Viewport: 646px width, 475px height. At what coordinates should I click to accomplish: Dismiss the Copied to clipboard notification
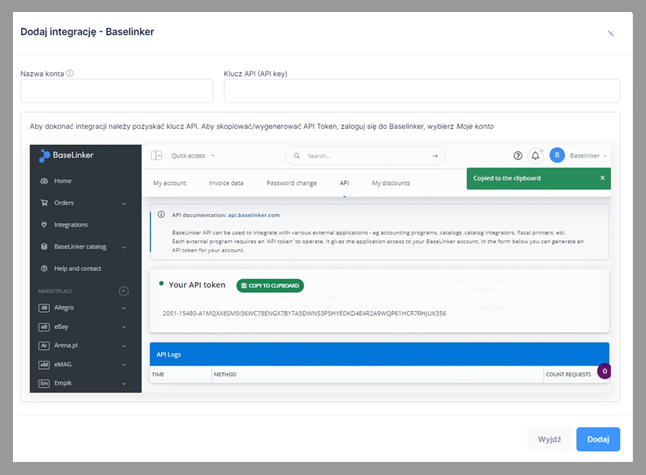click(602, 178)
